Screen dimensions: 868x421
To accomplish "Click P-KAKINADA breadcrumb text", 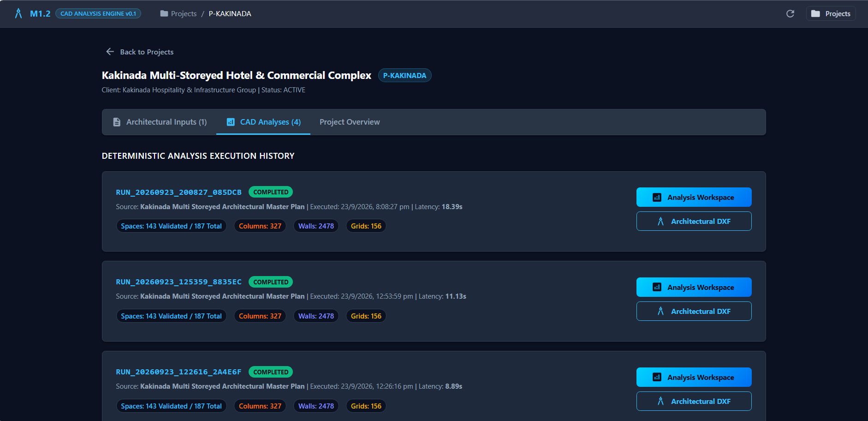I will click(x=230, y=14).
